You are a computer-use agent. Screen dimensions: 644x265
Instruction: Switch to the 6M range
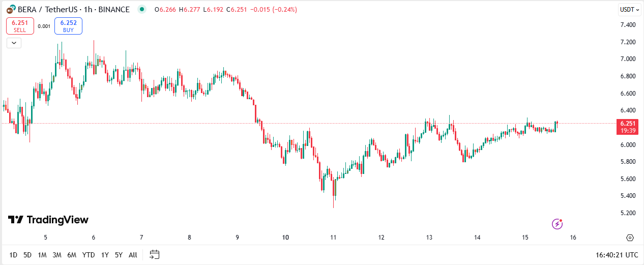72,255
